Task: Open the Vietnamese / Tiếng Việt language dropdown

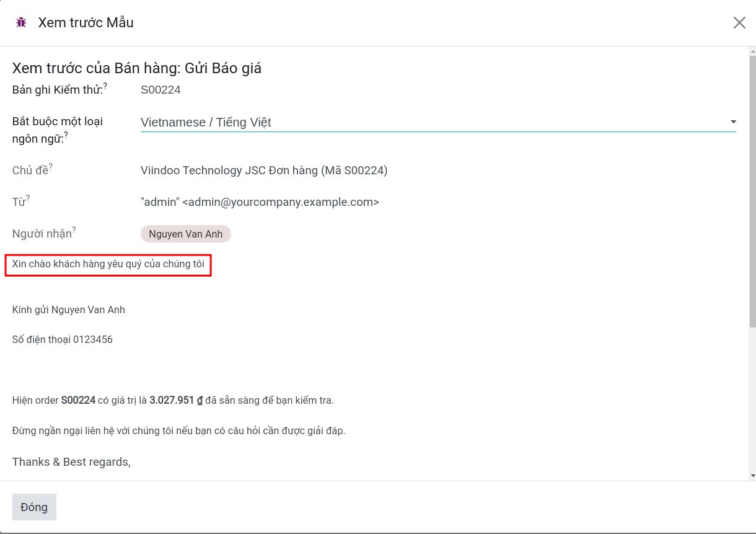Action: point(438,122)
